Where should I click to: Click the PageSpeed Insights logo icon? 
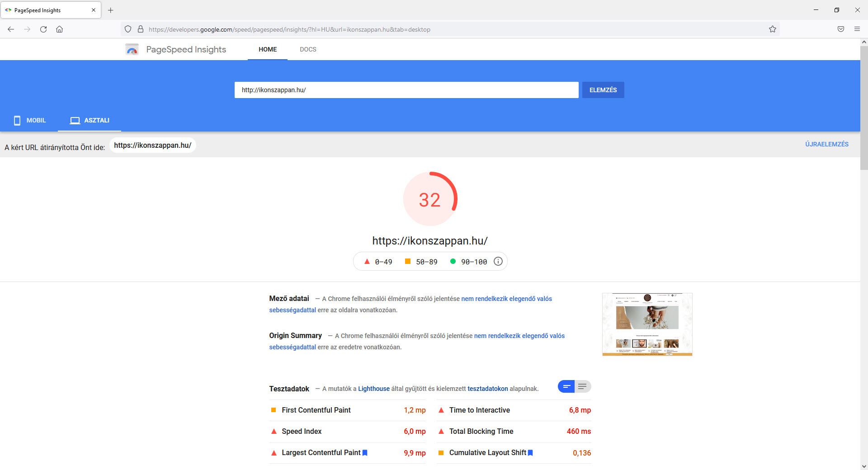(x=132, y=49)
